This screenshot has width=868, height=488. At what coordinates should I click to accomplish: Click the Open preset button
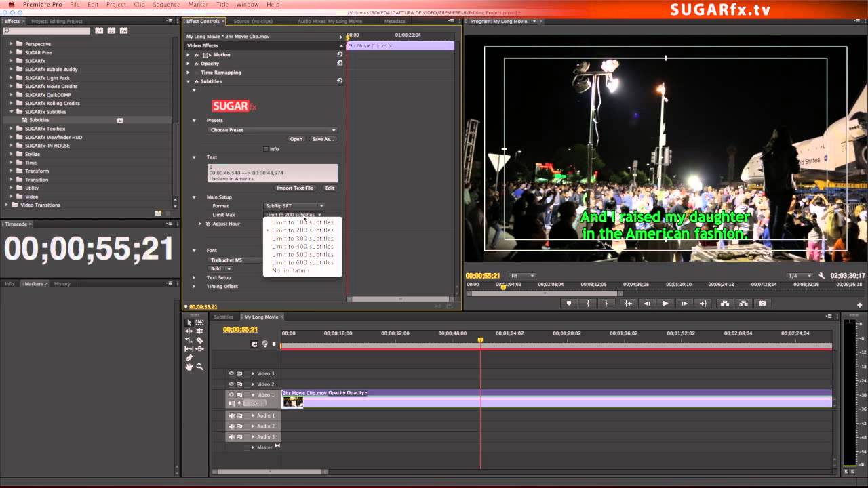[x=296, y=139]
